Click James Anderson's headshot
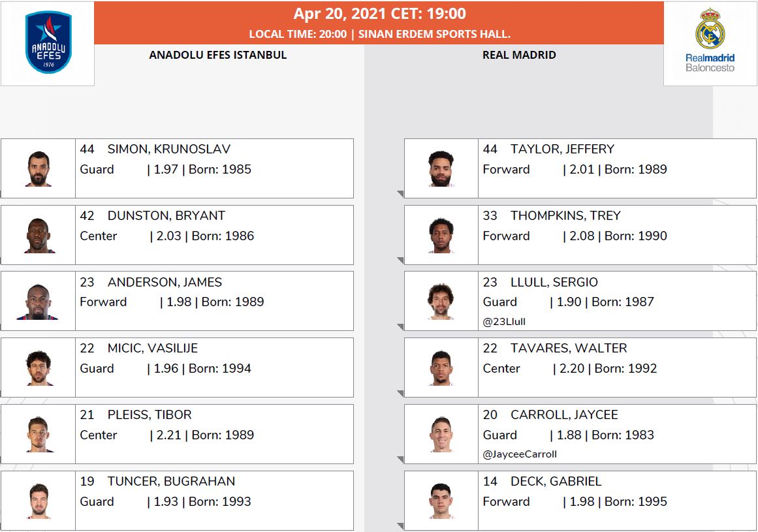The image size is (758, 532). (x=38, y=302)
